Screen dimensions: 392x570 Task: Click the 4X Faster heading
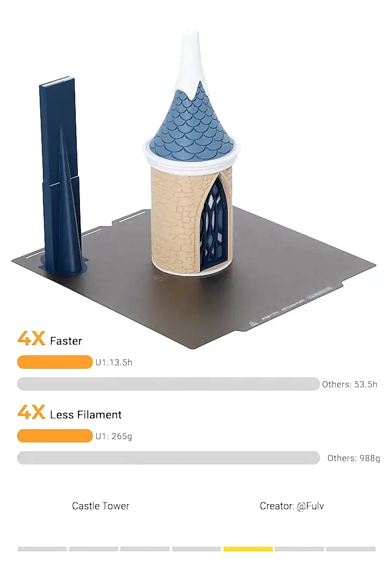point(50,339)
